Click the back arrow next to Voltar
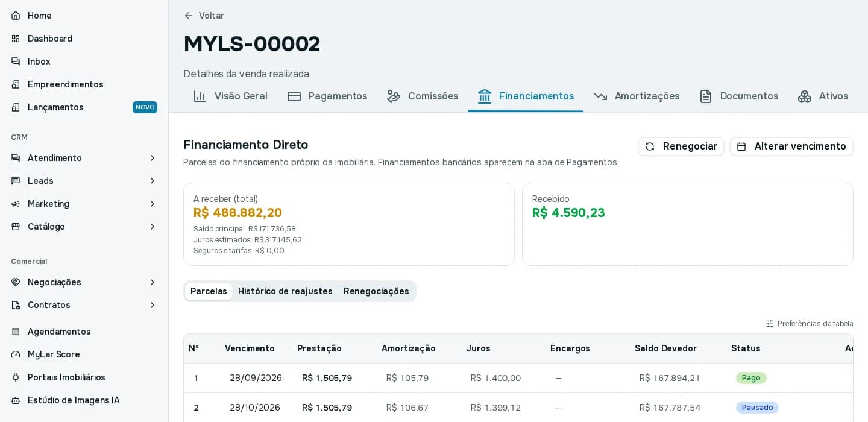This screenshot has height=422, width=868. coord(189,16)
